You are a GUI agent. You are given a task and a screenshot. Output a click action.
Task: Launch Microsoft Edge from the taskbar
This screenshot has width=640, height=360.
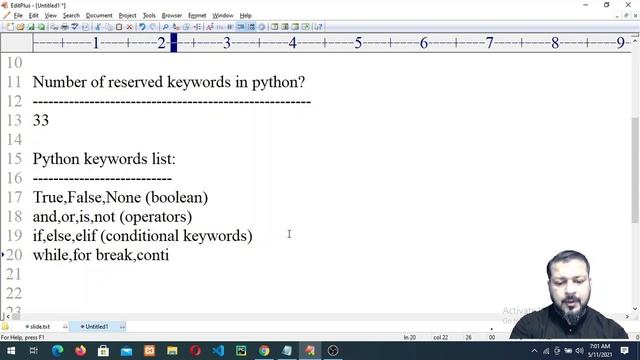(x=58, y=351)
